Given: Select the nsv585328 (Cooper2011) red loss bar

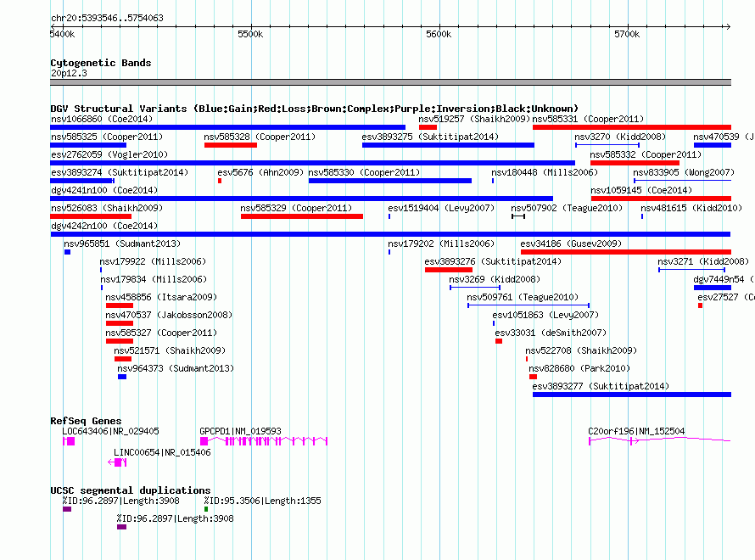Looking at the screenshot, I should tap(230, 145).
